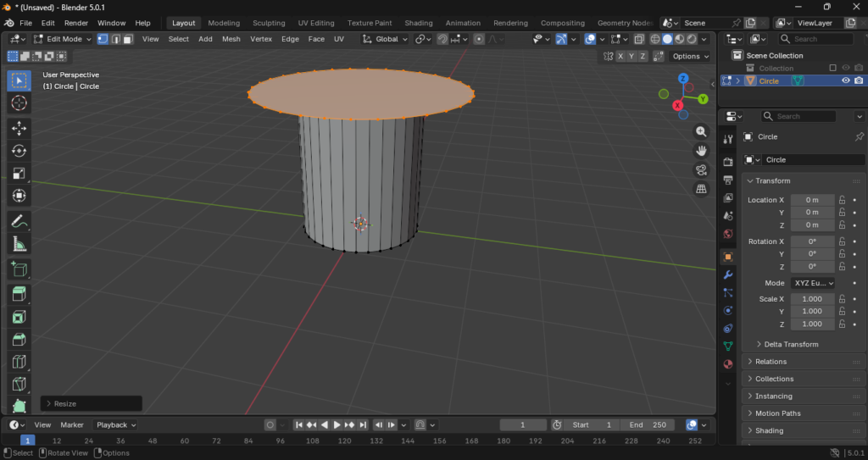The image size is (868, 460).
Task: Click the viewport zoom magnifier gizmo
Action: (x=701, y=131)
